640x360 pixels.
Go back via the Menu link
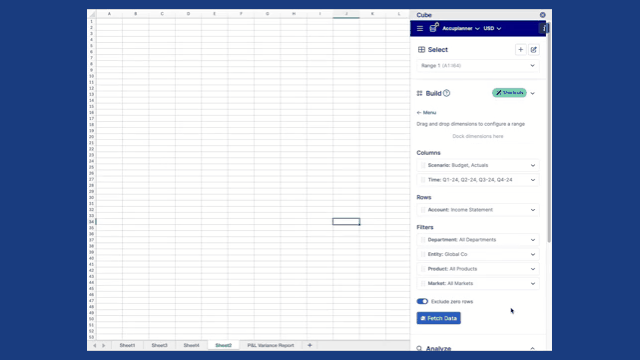coord(426,113)
